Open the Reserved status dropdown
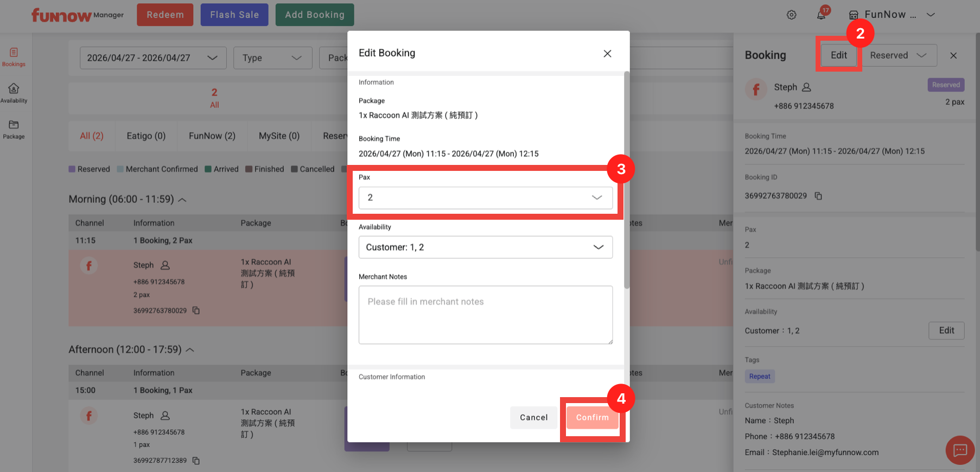 pyautogui.click(x=898, y=55)
